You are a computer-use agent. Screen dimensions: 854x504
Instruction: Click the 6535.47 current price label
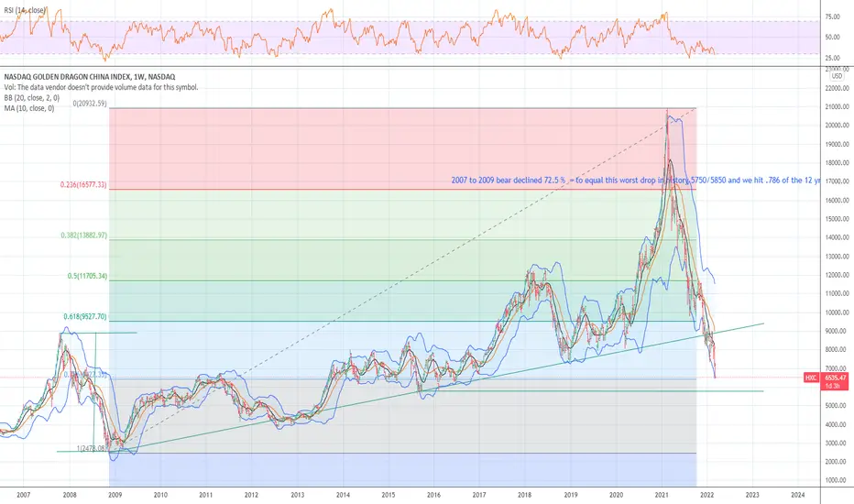[836, 378]
